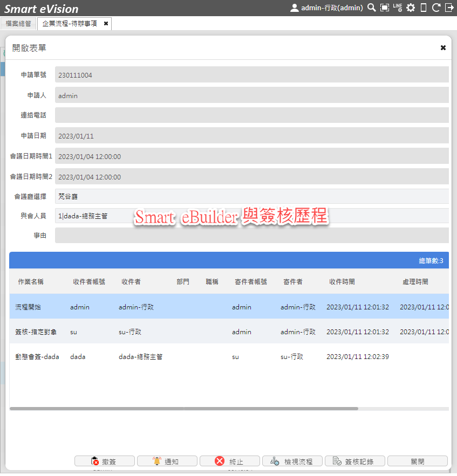Viewport: 457px width, 476px height.
Task: Select the 企業流程-待辦事項 tab
Action: pyautogui.click(x=70, y=23)
